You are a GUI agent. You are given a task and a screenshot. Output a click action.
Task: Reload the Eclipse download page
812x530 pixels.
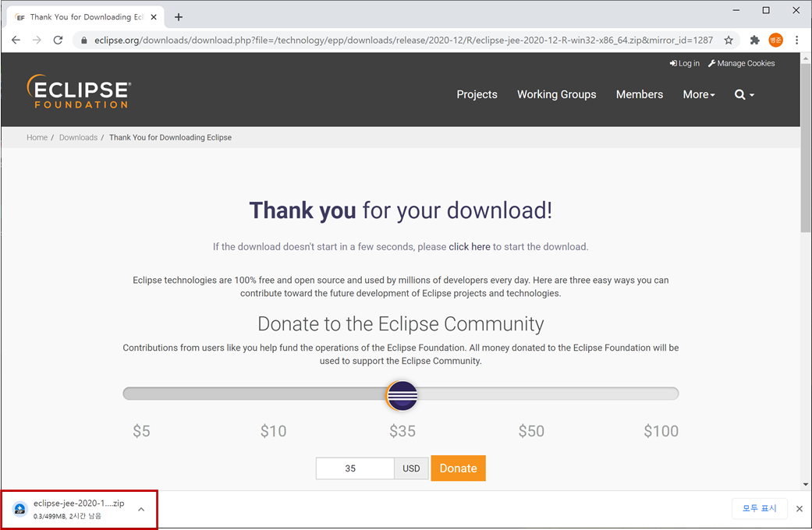[58, 41]
